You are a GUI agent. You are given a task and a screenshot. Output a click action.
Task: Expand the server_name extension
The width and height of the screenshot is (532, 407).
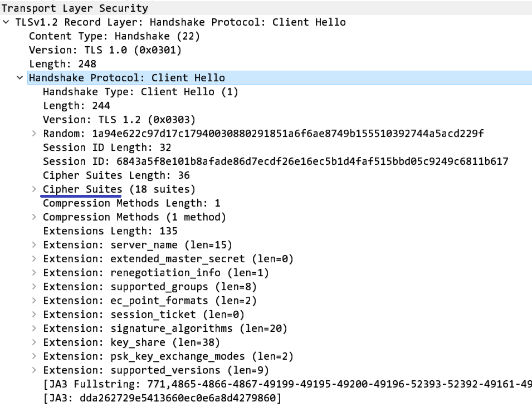coord(34,245)
